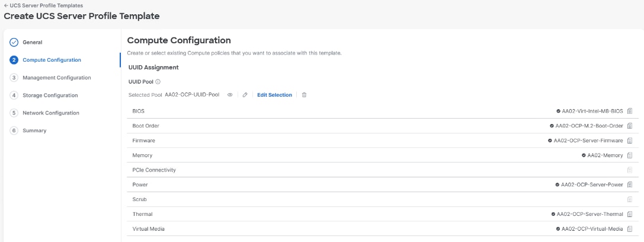Open the Management Configuration step
The image size is (644, 242).
57,78
